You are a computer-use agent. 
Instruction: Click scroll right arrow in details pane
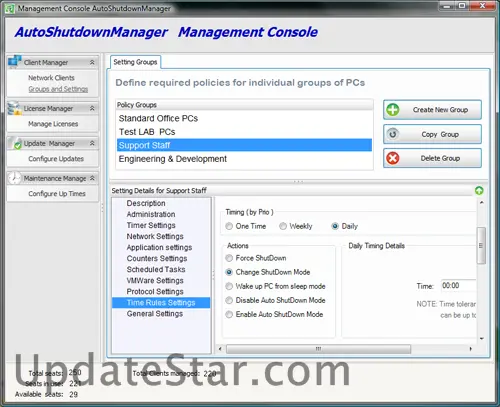[x=471, y=349]
